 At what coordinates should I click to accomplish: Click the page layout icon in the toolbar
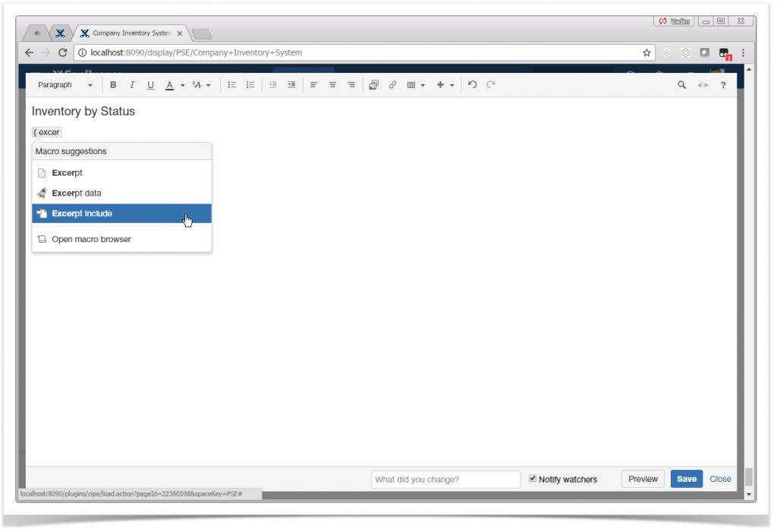coord(373,84)
